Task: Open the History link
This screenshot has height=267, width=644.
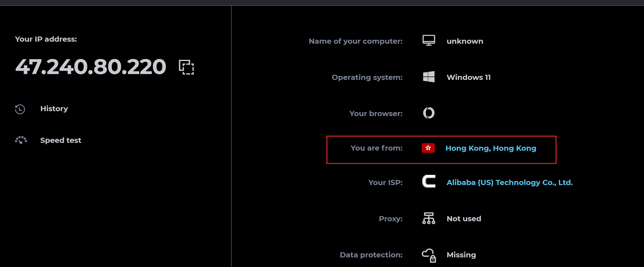Action: click(x=54, y=109)
